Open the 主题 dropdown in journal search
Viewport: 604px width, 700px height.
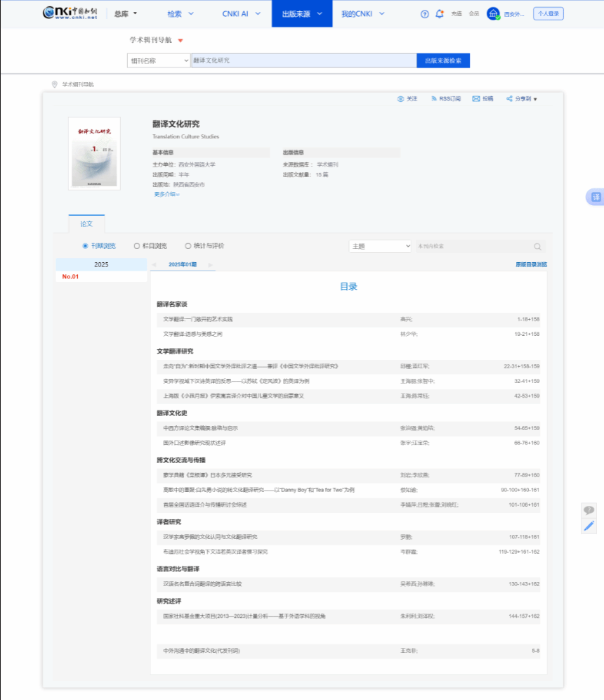380,246
